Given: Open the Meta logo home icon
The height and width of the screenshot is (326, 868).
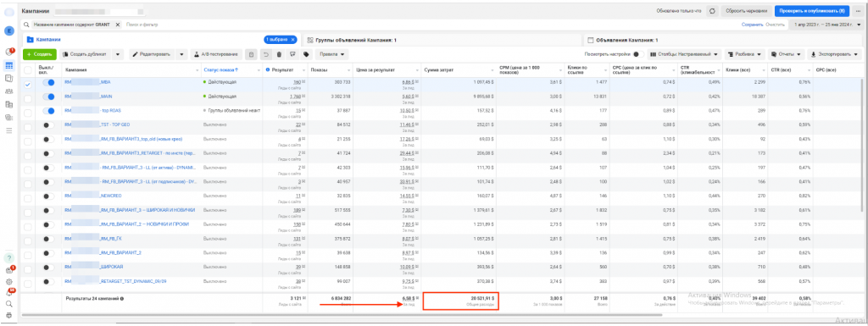Looking at the screenshot, I should tap(8, 13).
